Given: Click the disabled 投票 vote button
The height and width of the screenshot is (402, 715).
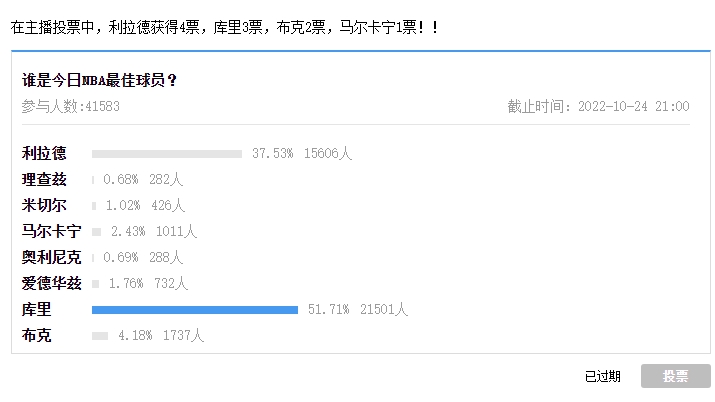Looking at the screenshot, I should tap(675, 376).
